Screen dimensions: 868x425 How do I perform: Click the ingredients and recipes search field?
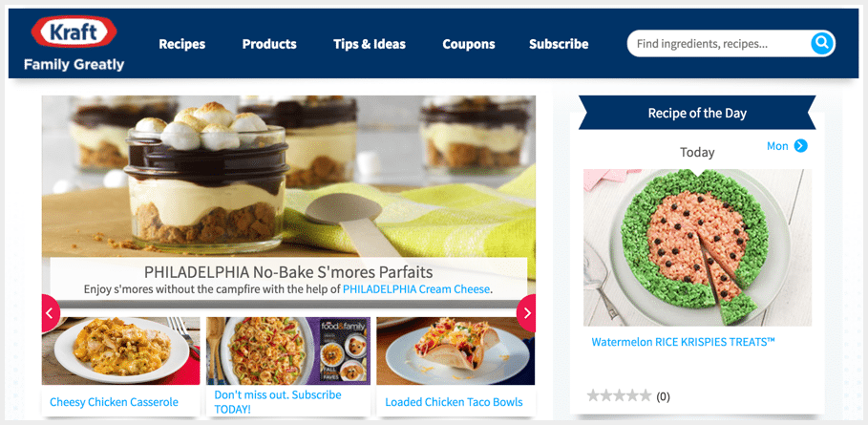(720, 43)
